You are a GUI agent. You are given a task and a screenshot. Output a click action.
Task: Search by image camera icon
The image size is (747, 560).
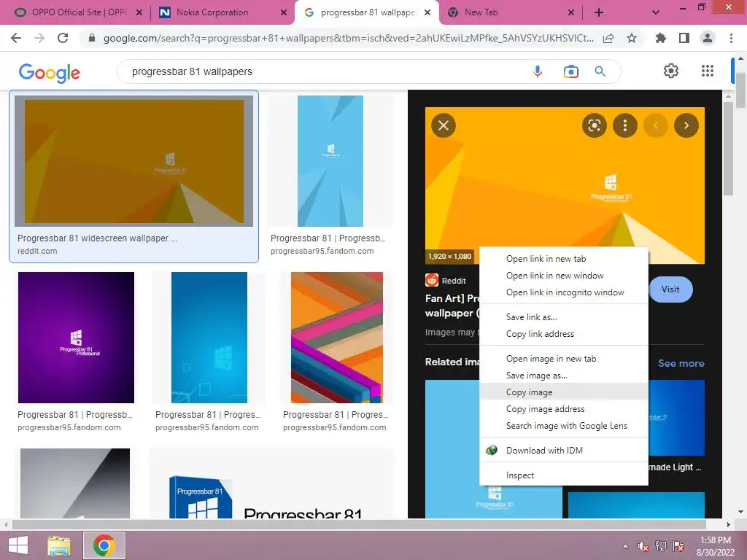570,71
